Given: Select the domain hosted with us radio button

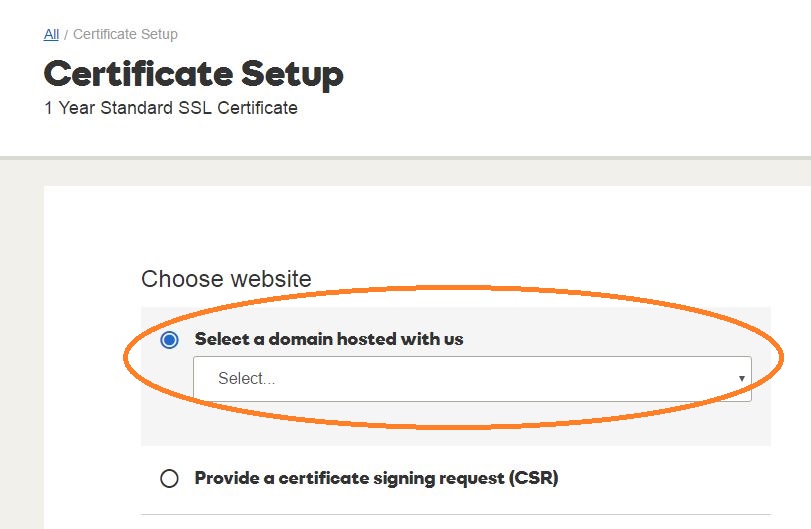Looking at the screenshot, I should (170, 340).
